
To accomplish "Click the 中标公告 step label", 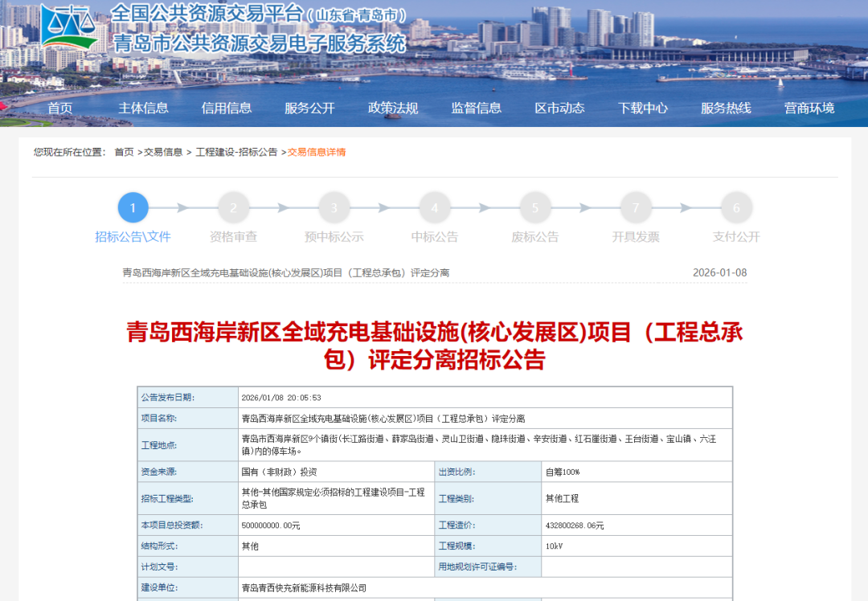I will 435,237.
